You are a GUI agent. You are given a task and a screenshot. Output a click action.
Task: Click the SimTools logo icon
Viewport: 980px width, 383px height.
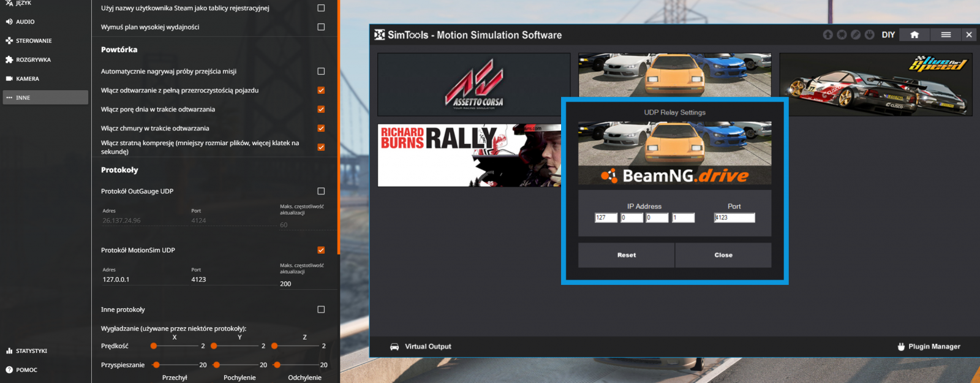click(380, 35)
